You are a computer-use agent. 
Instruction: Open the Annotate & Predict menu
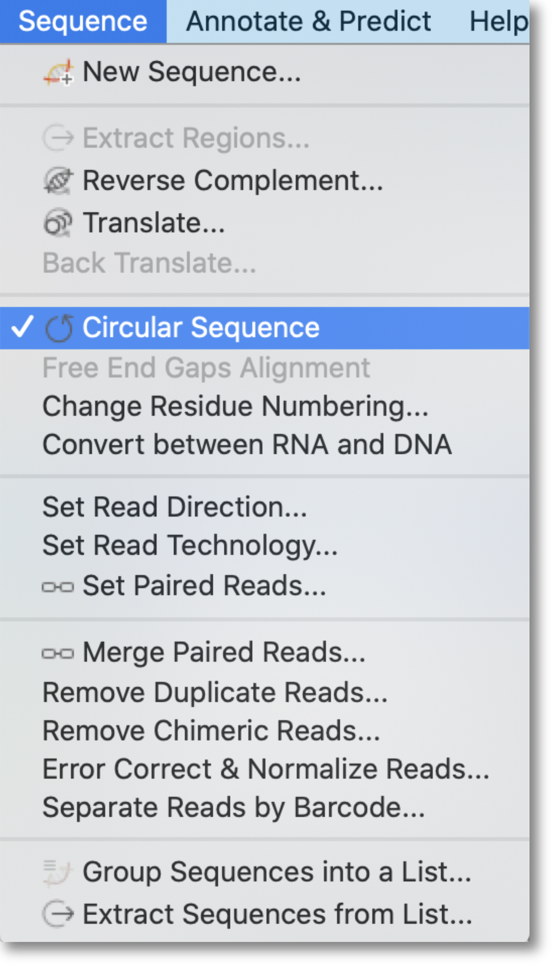(308, 21)
